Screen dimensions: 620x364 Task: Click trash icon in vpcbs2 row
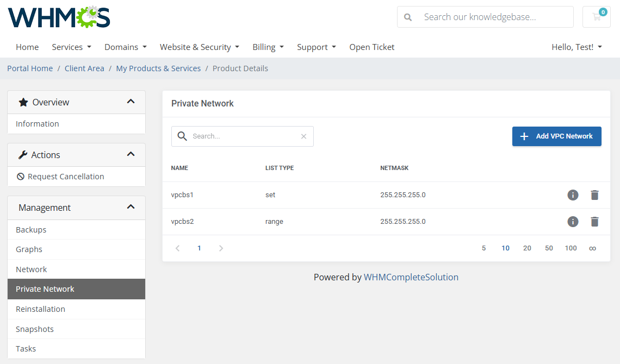pos(594,222)
